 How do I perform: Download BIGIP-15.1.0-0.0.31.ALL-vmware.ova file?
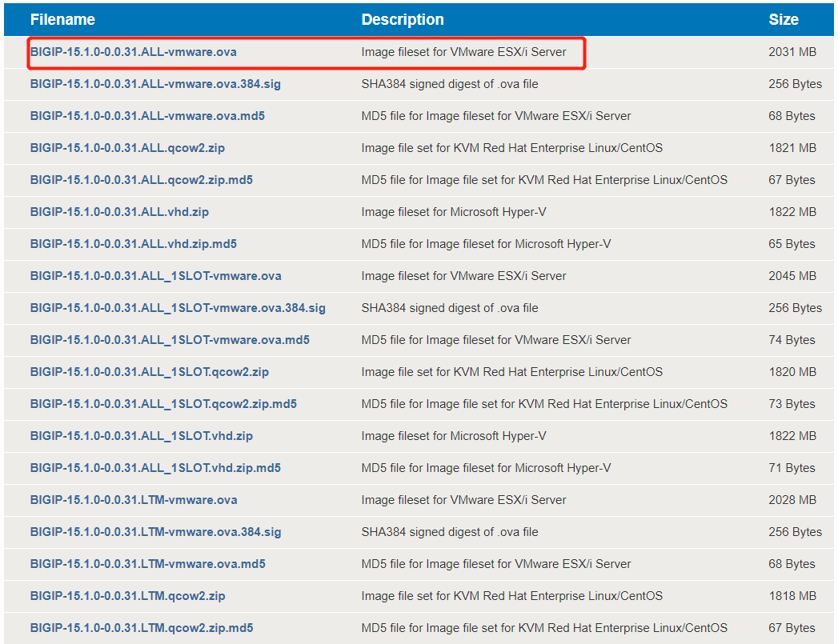[133, 52]
